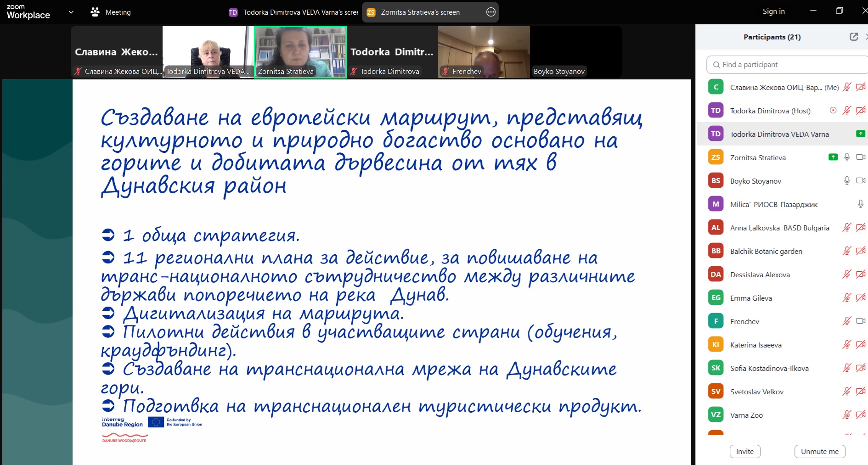Click muted mic icon on Sofia Kostadinova-Ilkova row

tap(847, 368)
